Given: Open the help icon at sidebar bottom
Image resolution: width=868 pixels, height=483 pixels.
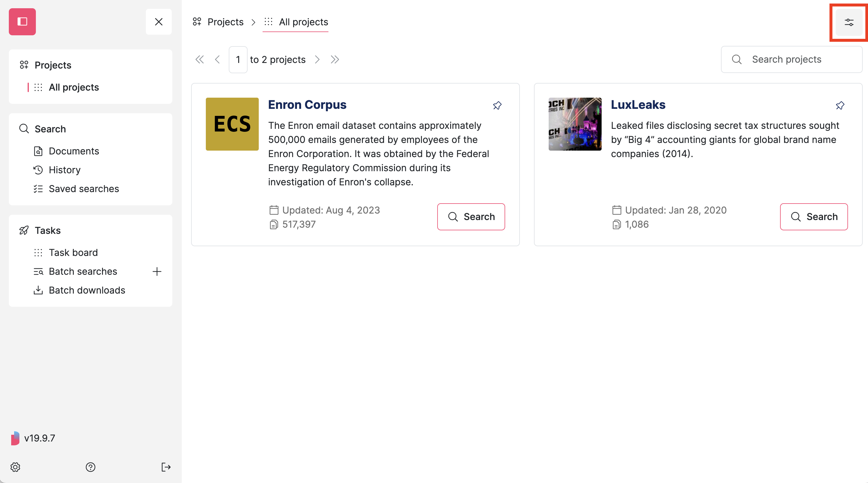Looking at the screenshot, I should click(x=90, y=467).
